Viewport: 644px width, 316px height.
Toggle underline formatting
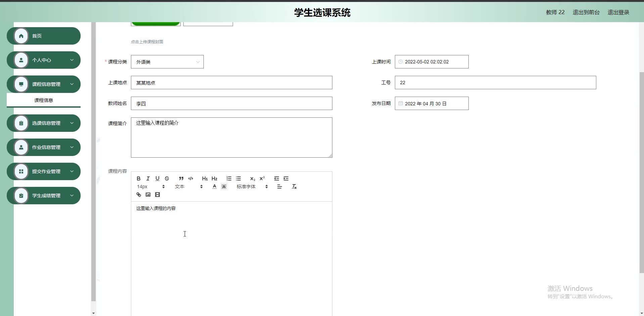(x=157, y=178)
